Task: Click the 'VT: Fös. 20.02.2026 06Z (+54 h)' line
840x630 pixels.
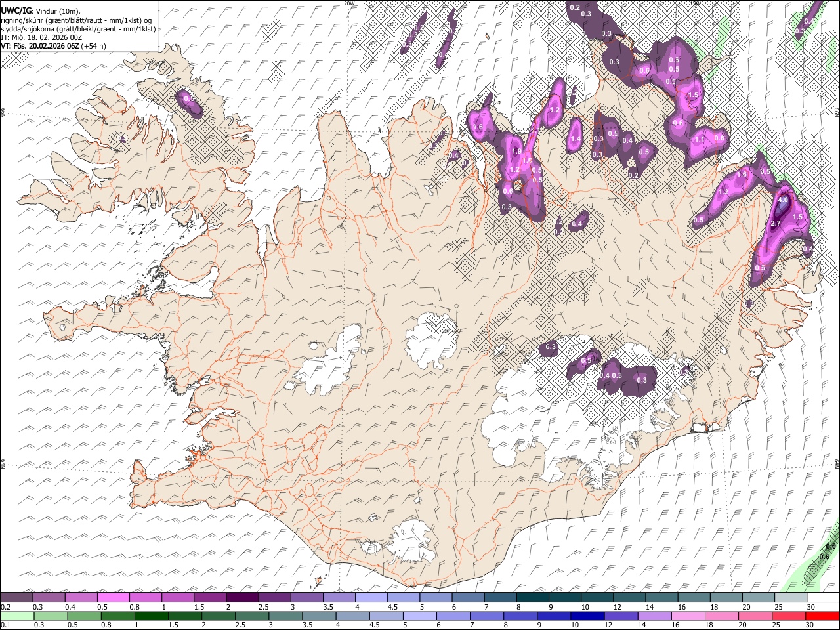Action: [54, 46]
